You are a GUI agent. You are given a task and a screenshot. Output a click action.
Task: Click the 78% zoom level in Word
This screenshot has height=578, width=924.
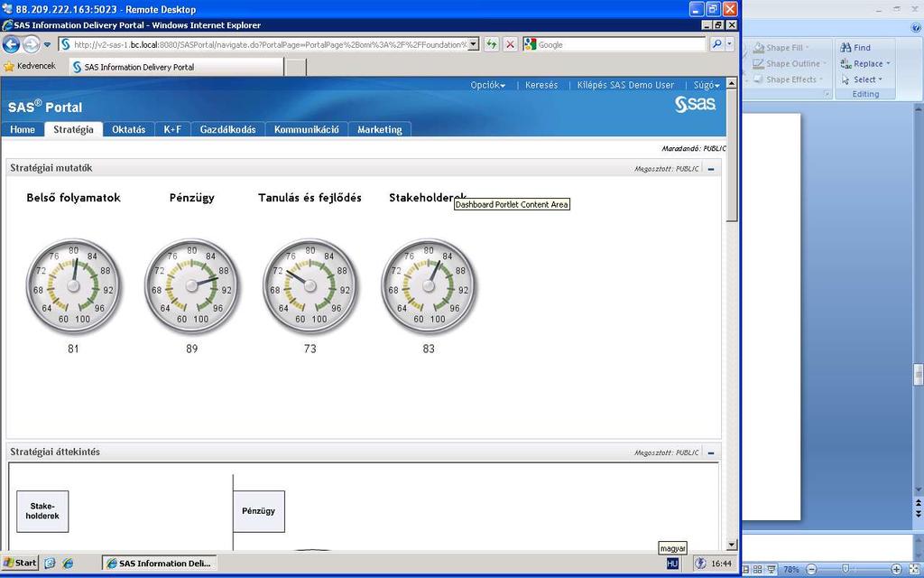pos(790,570)
